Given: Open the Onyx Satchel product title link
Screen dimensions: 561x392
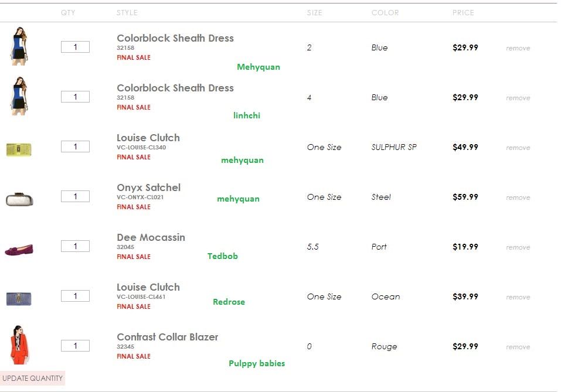Looking at the screenshot, I should 148,188.
